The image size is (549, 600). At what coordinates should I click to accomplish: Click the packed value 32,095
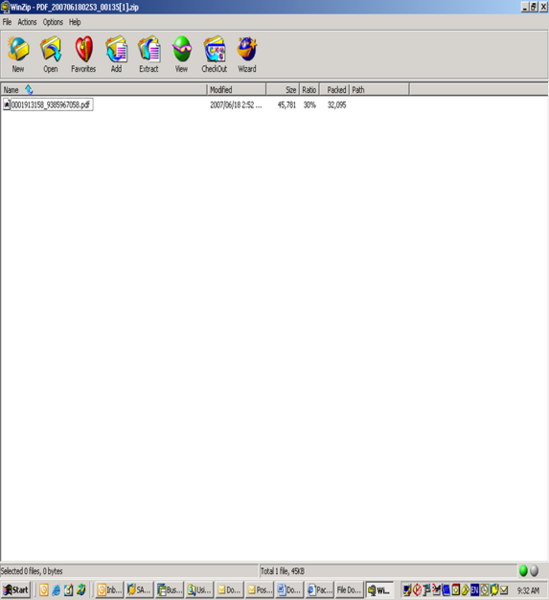337,105
